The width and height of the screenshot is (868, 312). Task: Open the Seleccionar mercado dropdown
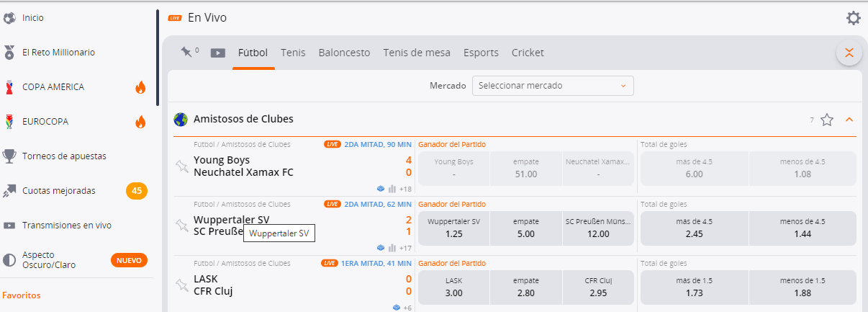(x=553, y=86)
